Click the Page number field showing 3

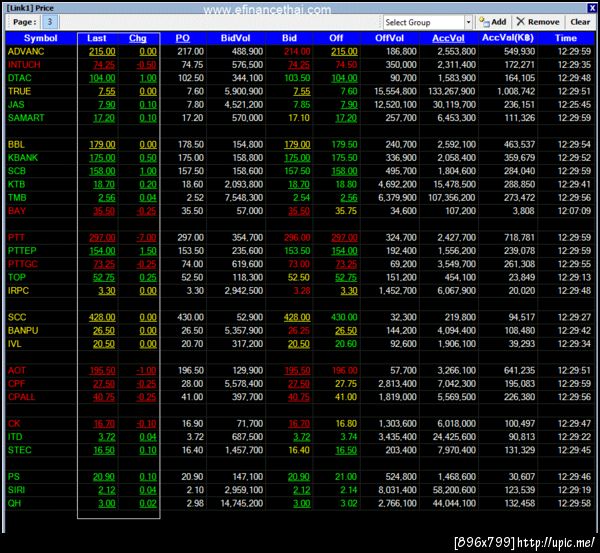point(50,22)
